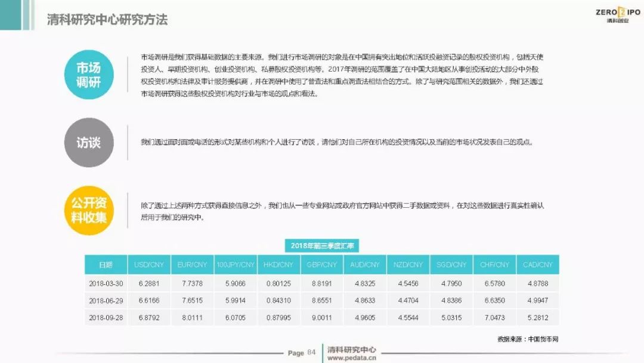Click the 清科研究中心 footer logo

tap(352, 349)
